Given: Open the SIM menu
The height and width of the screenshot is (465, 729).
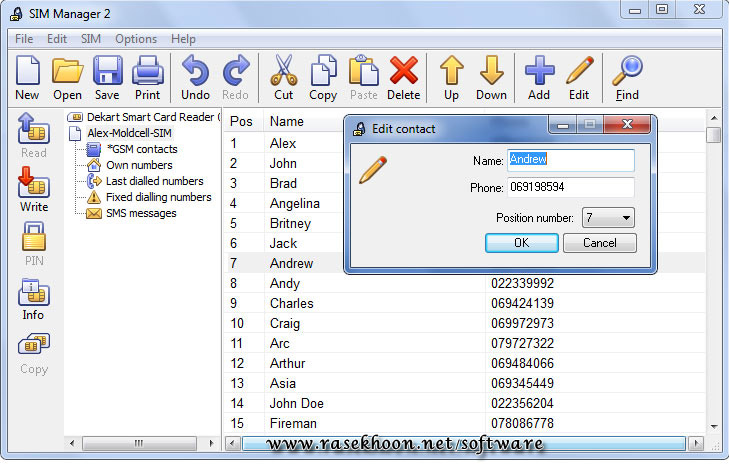Looking at the screenshot, I should point(91,39).
